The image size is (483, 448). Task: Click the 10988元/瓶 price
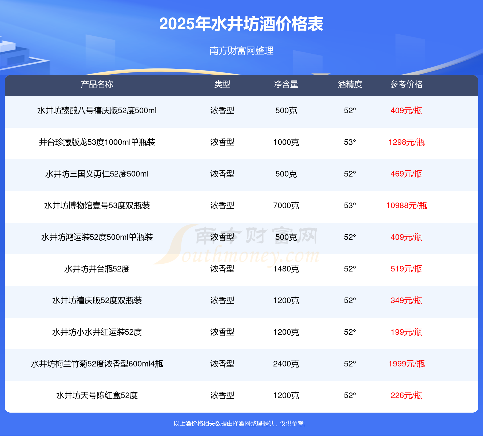coord(407,205)
